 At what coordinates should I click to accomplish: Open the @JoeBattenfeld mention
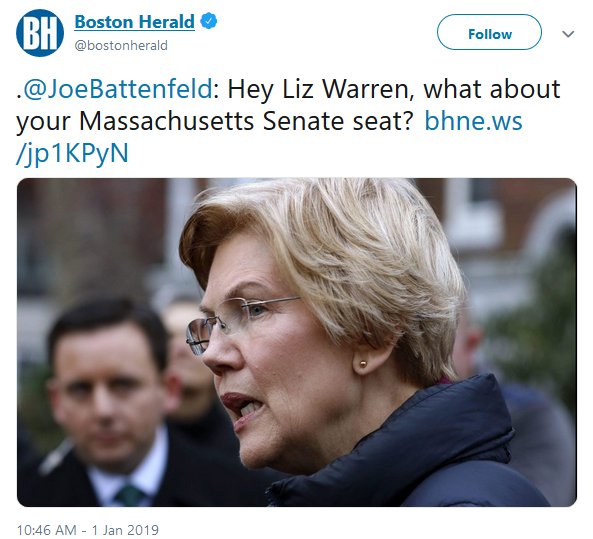(118, 89)
